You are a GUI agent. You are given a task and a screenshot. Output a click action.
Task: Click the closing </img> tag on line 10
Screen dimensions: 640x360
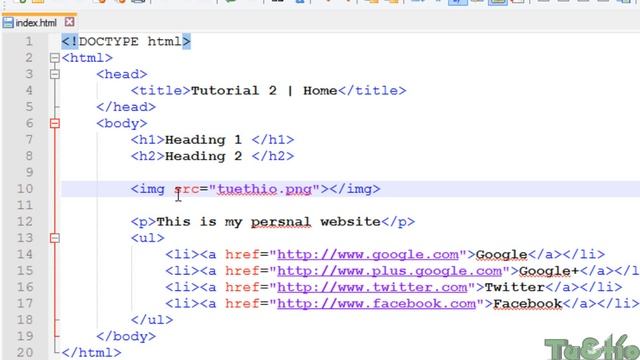354,189
